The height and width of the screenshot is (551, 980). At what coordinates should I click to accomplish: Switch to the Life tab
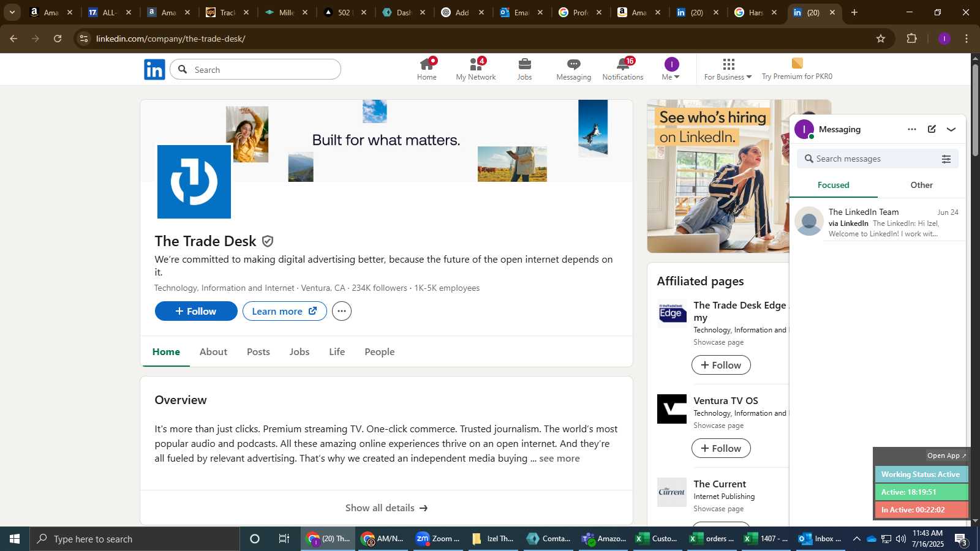coord(337,352)
